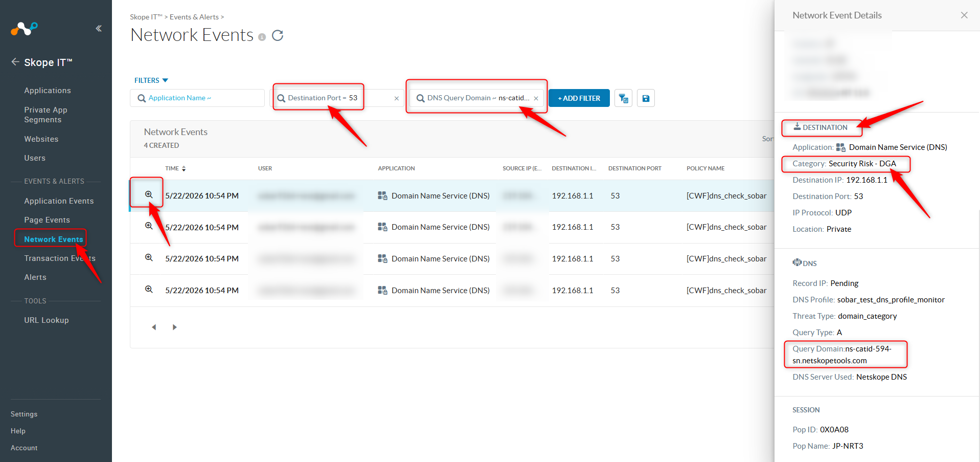The width and height of the screenshot is (980, 462).
Task: Open Help link
Action: 18,431
